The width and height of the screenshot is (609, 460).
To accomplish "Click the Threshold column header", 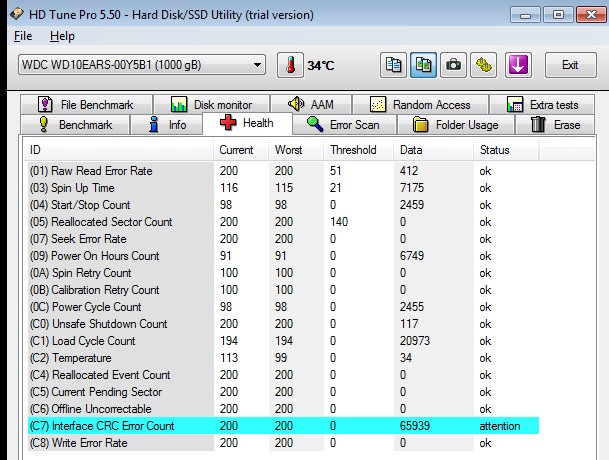I will [x=353, y=150].
